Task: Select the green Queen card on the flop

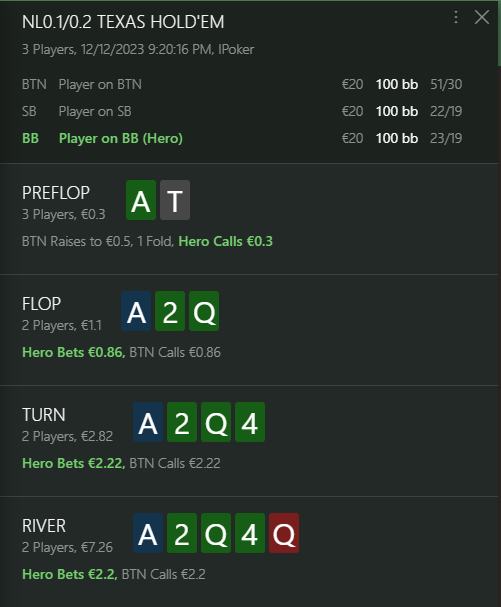Action: 204,311
